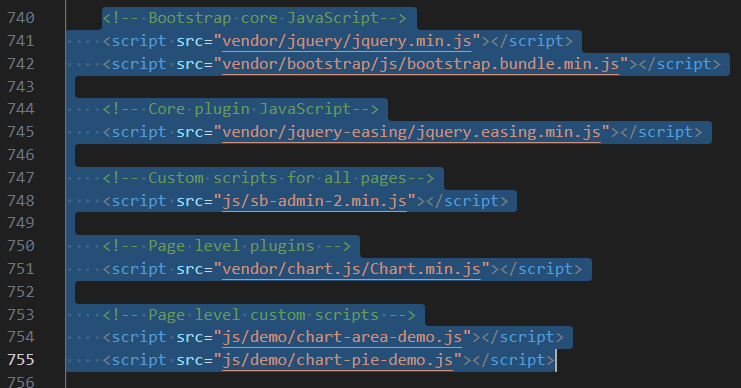Open the vendor/chart.js/Chart.min.js path link
The height and width of the screenshot is (388, 741).
coord(352,269)
